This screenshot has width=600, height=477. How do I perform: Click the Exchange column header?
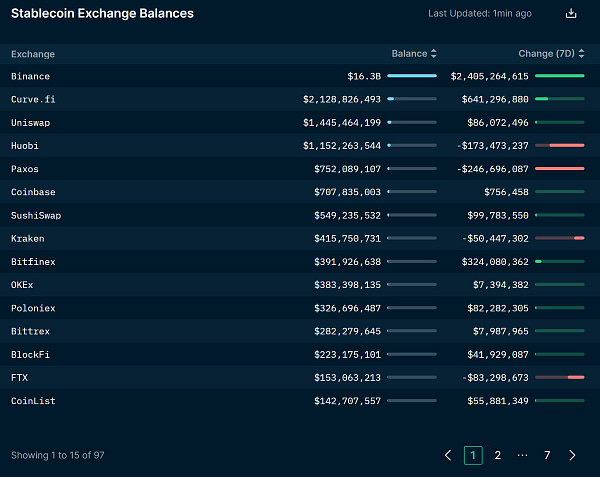[x=33, y=54]
